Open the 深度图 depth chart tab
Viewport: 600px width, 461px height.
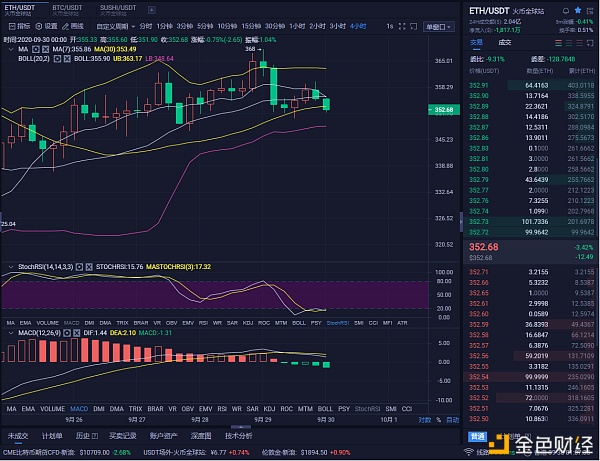tap(202, 436)
